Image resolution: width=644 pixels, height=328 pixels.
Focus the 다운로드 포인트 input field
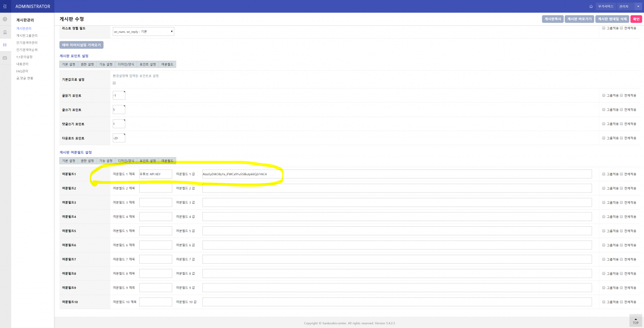point(119,138)
